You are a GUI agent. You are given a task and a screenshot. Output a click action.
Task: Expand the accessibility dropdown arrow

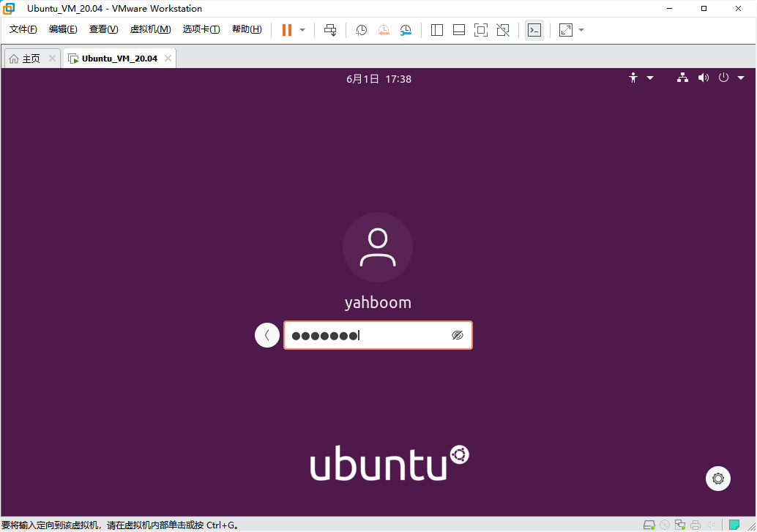coord(650,78)
